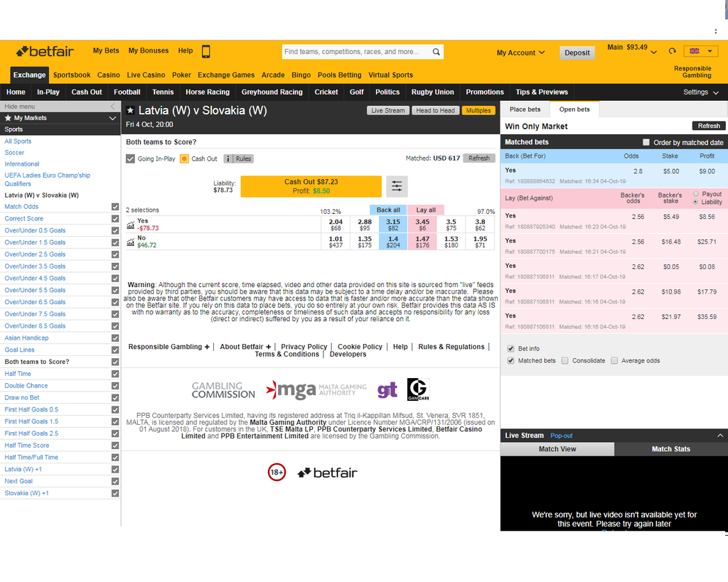
Task: Click the footer Betfair logo
Action: click(327, 473)
